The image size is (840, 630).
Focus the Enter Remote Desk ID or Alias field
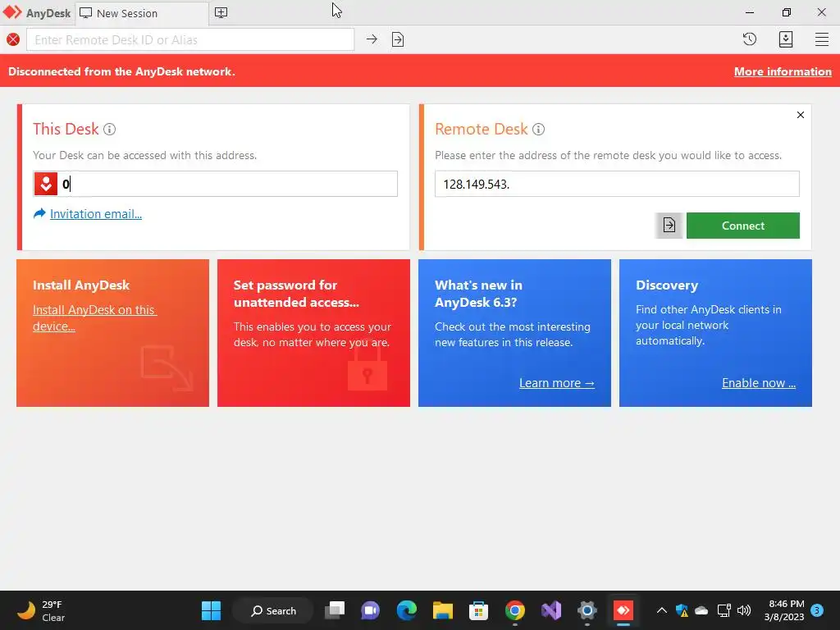coord(190,39)
